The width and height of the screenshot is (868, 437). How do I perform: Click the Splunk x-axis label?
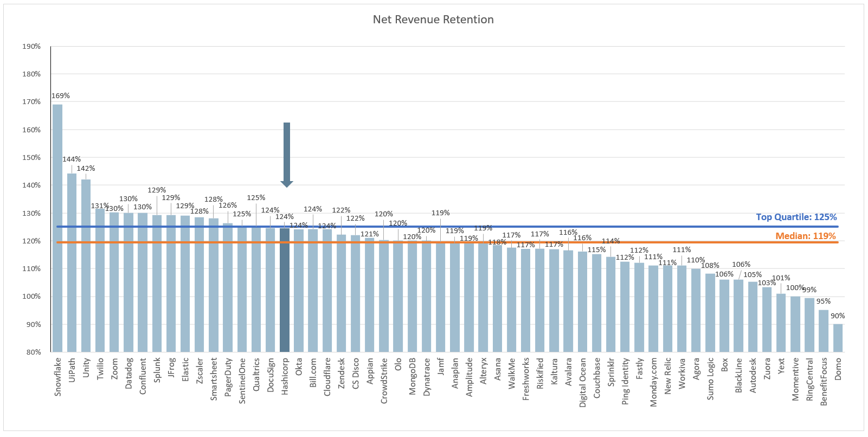pos(157,370)
